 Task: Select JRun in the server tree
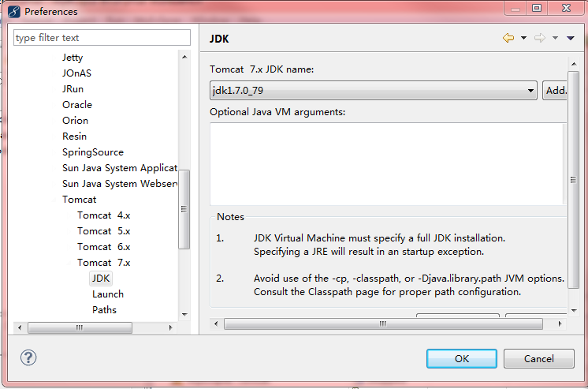[x=73, y=89]
